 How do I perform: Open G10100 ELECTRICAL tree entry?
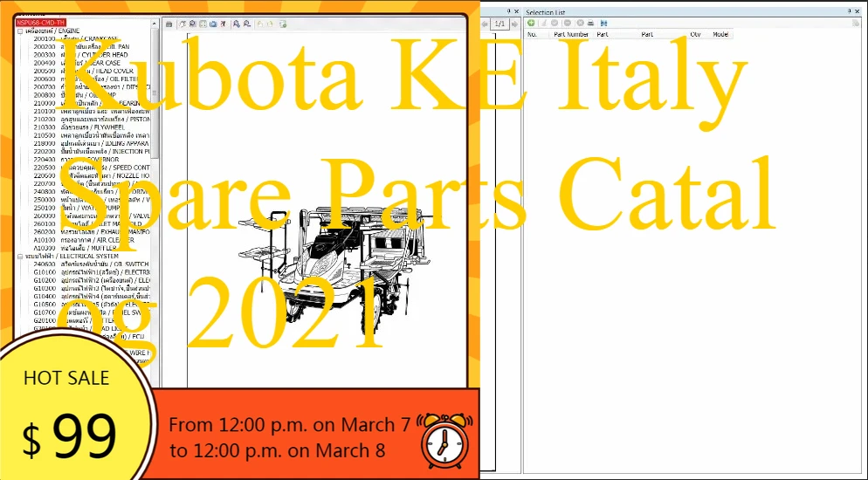pyautogui.click(x=92, y=272)
